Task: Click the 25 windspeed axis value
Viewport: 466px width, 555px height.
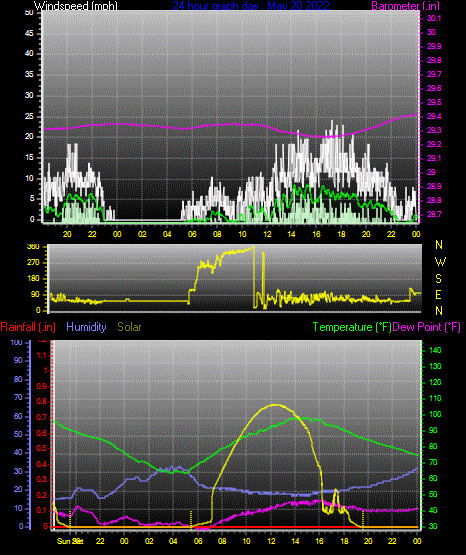Action: click(x=29, y=116)
